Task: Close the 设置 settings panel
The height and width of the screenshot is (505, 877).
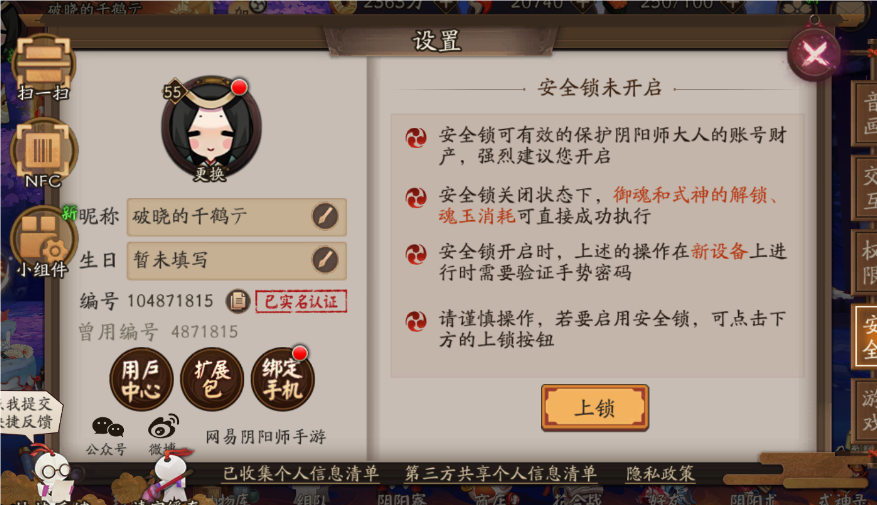Action: tap(814, 54)
